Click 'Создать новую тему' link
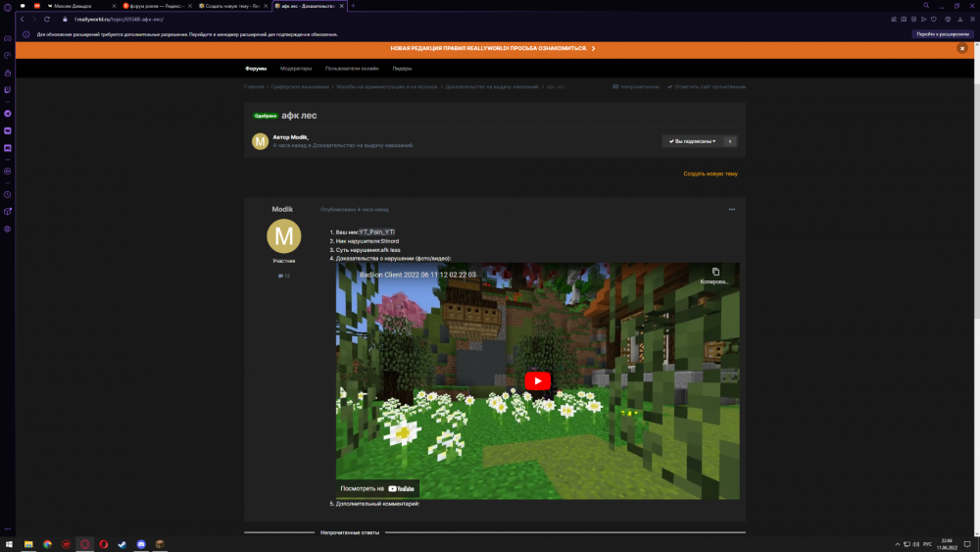Image resolution: width=980 pixels, height=552 pixels. point(710,174)
